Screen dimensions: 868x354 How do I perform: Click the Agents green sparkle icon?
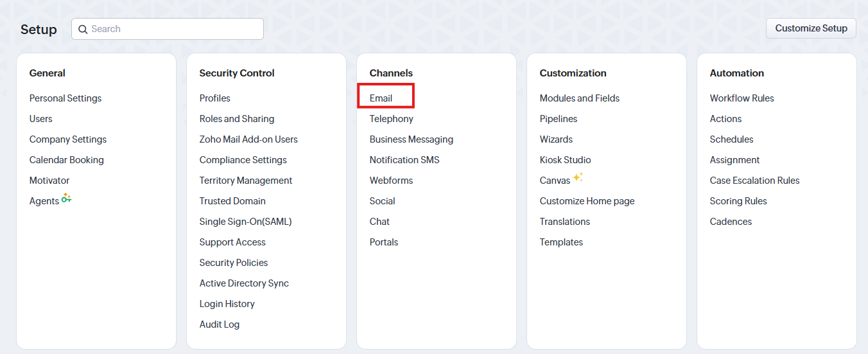click(67, 199)
